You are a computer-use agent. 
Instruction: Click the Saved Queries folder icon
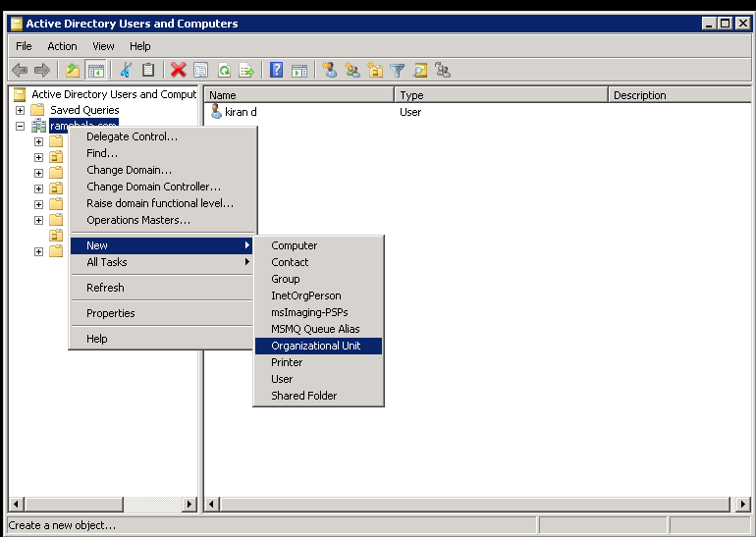click(37, 110)
